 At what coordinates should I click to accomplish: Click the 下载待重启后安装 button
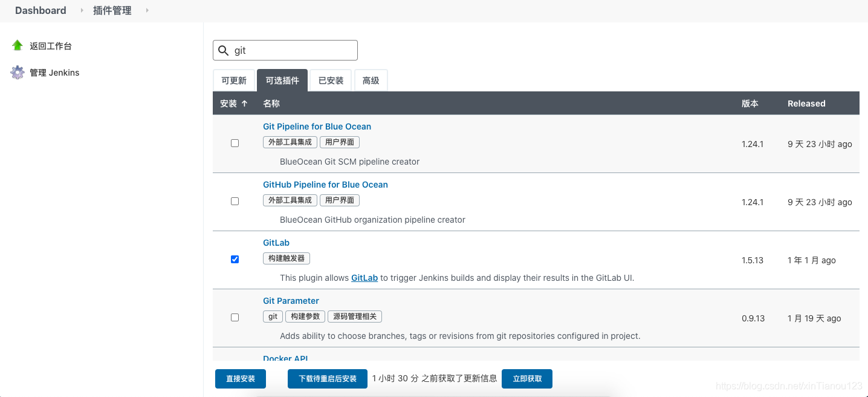(x=328, y=379)
